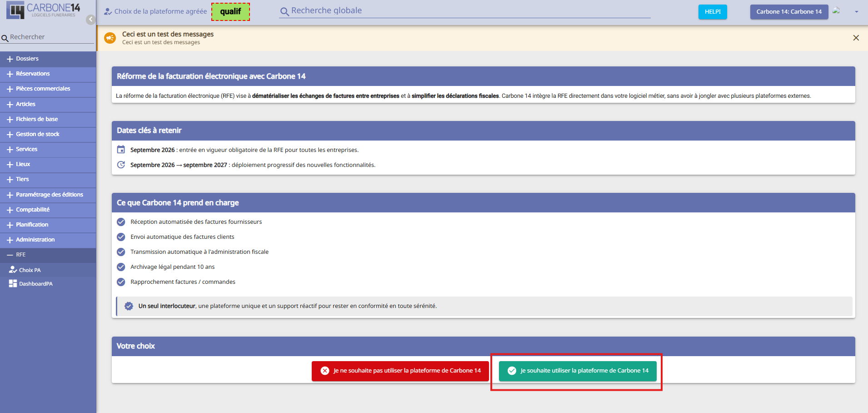This screenshot has width=868, height=413.
Task: Click check icon next to Réception automatisée
Action: (121, 222)
